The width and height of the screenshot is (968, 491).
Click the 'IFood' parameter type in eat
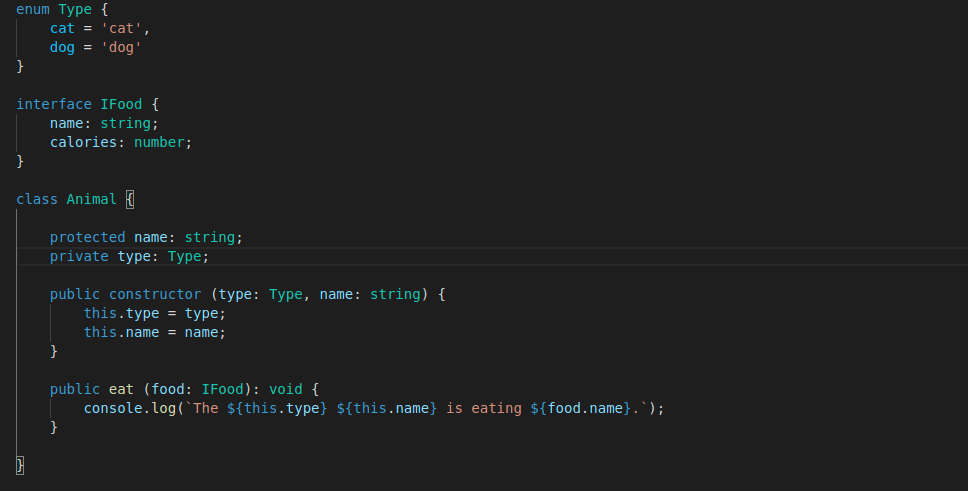coord(222,389)
